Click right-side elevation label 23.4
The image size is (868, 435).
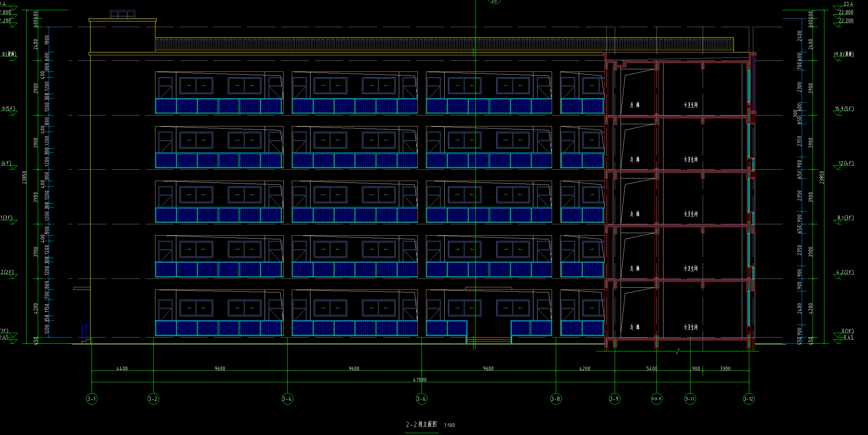pos(848,4)
